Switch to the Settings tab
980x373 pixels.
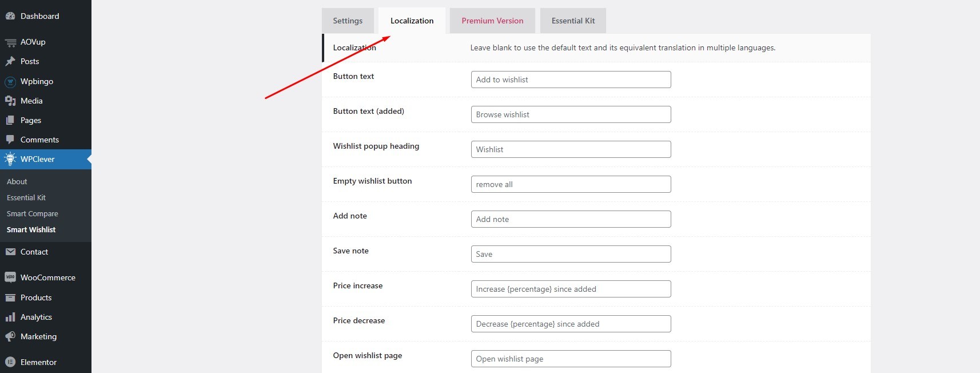click(348, 21)
